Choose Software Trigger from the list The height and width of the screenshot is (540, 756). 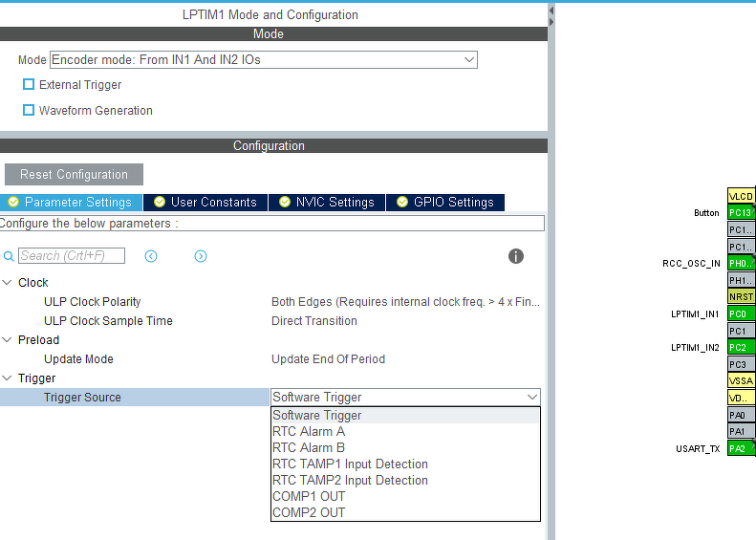[x=405, y=415]
